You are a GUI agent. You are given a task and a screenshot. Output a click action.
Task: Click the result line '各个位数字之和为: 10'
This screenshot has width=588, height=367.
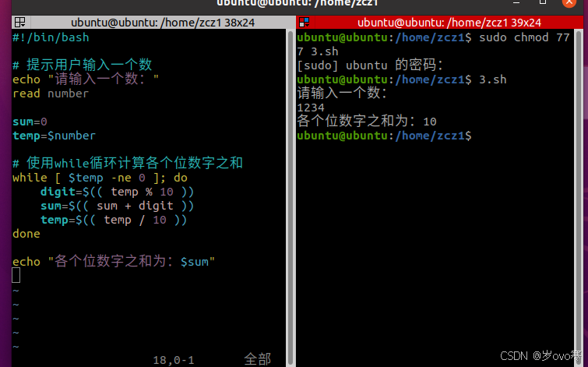coord(367,122)
